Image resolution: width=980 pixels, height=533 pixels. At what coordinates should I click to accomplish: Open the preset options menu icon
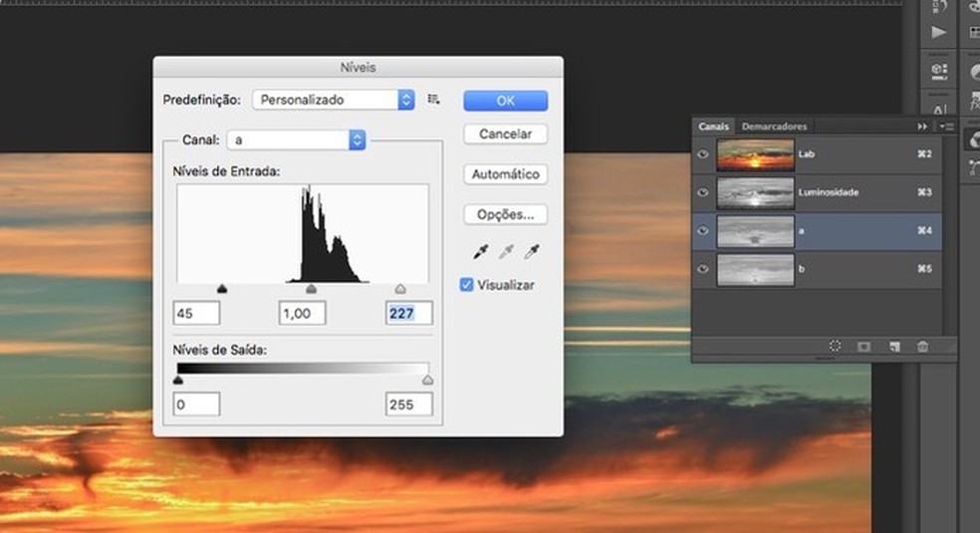click(433, 100)
